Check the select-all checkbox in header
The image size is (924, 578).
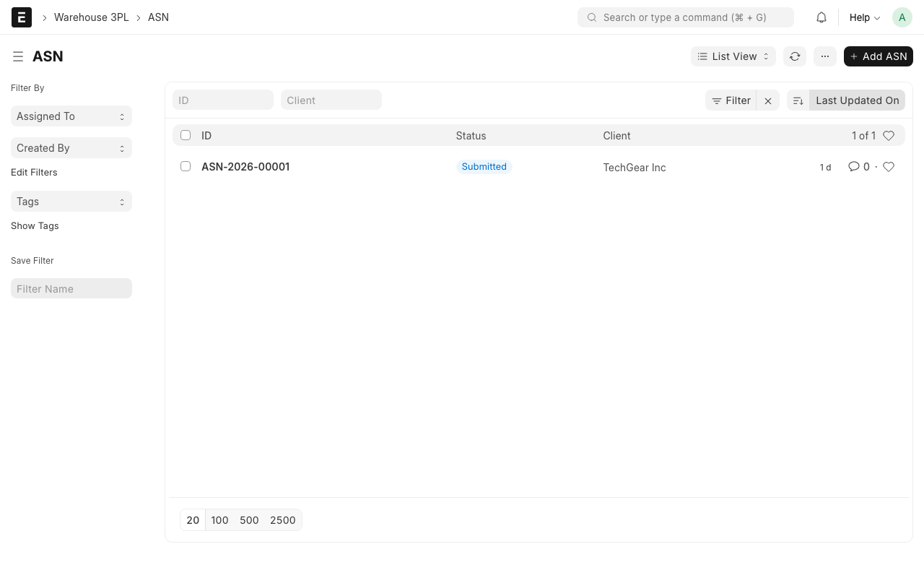click(x=186, y=135)
